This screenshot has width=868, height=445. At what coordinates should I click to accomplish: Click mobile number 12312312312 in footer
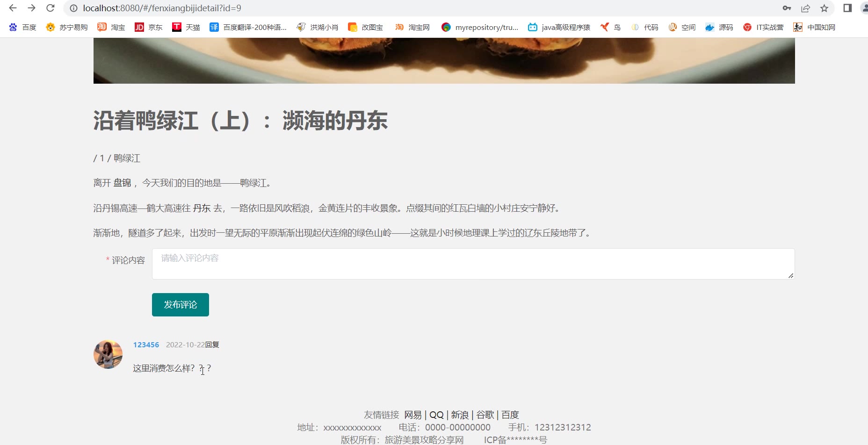click(563, 427)
